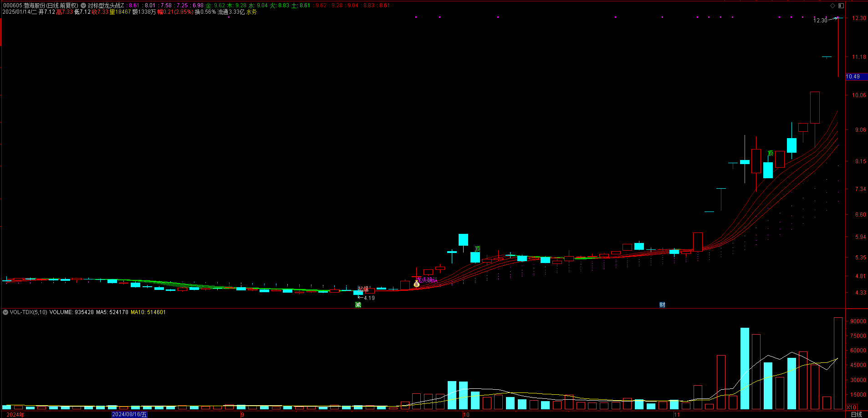
Task: Click VOLUME: 935428 readout
Action: point(71,312)
